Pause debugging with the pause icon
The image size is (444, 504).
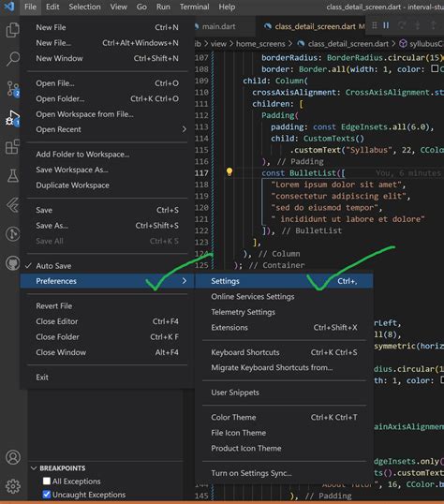click(x=386, y=25)
